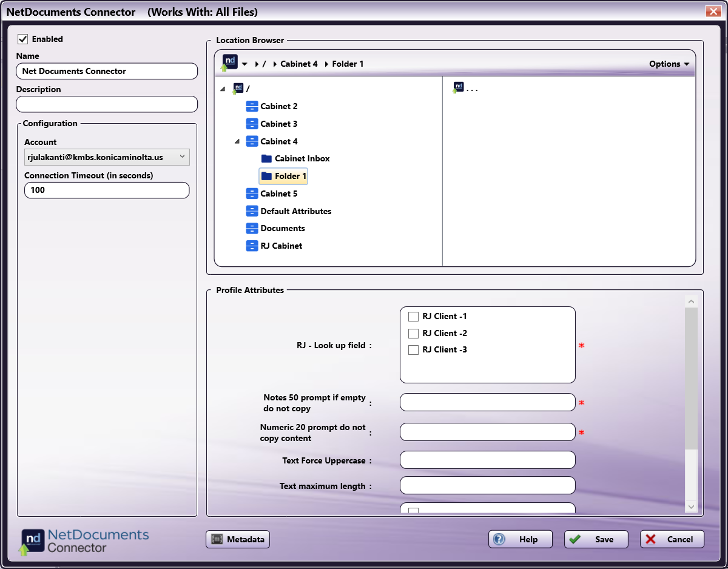728x569 pixels.
Task: Click into the Description field
Action: (107, 104)
